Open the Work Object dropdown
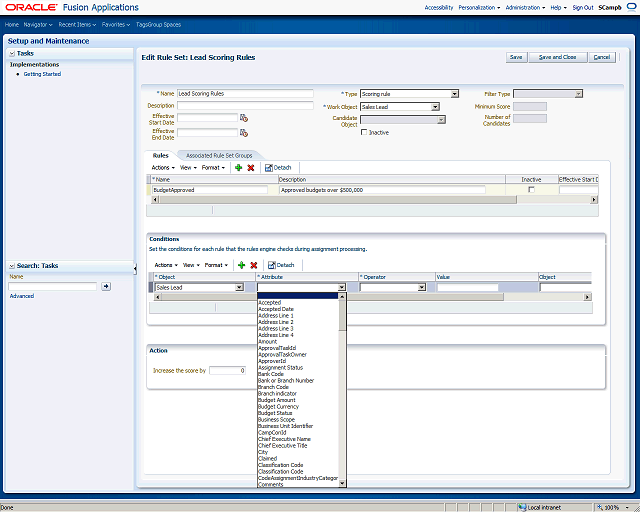The width and height of the screenshot is (640, 512). [x=436, y=107]
